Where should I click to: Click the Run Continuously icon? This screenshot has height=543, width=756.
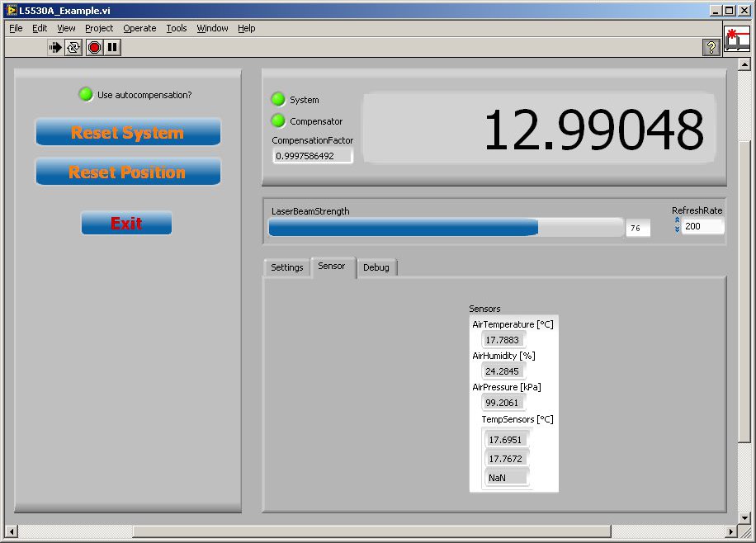pos(74,48)
